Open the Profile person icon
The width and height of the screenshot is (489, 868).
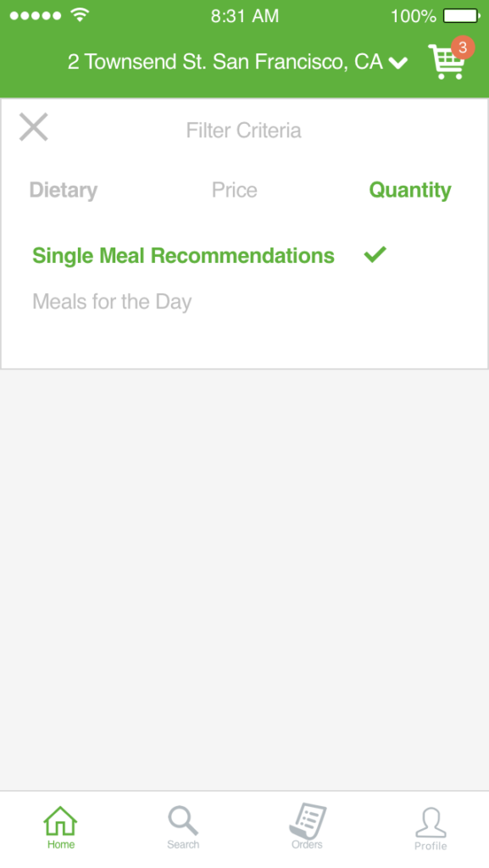(x=431, y=822)
